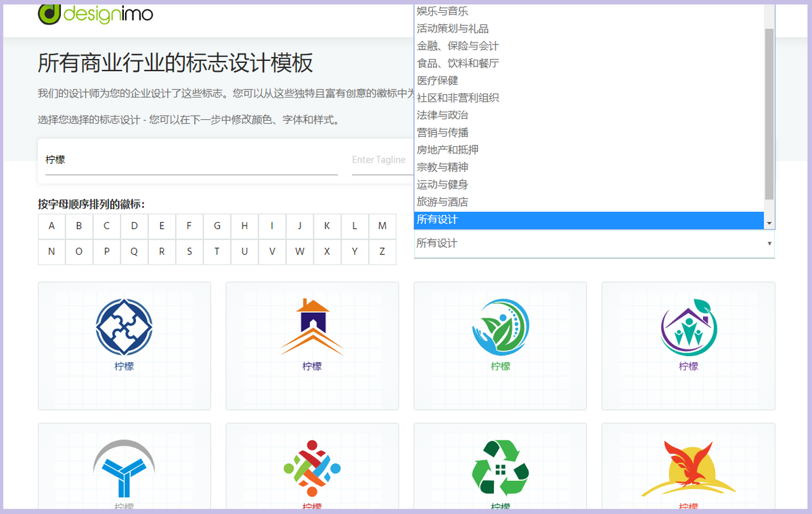This screenshot has width=812, height=514.
Task: Filter logos by letter E
Action: pyautogui.click(x=162, y=226)
